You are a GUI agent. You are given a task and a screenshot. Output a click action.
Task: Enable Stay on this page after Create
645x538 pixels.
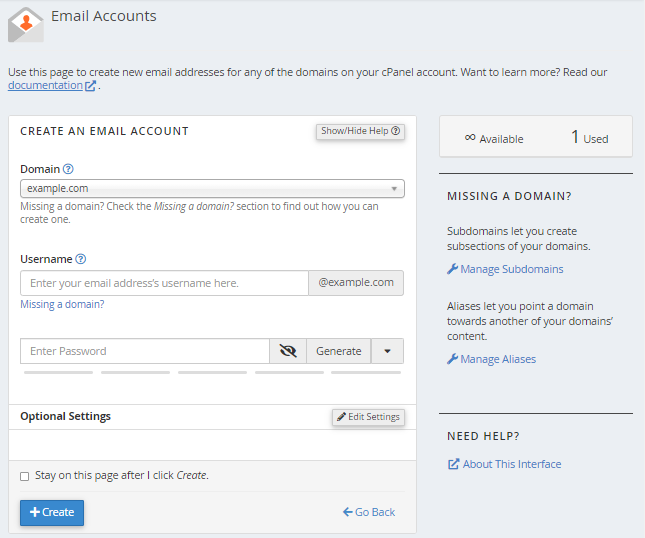pyautogui.click(x=25, y=476)
